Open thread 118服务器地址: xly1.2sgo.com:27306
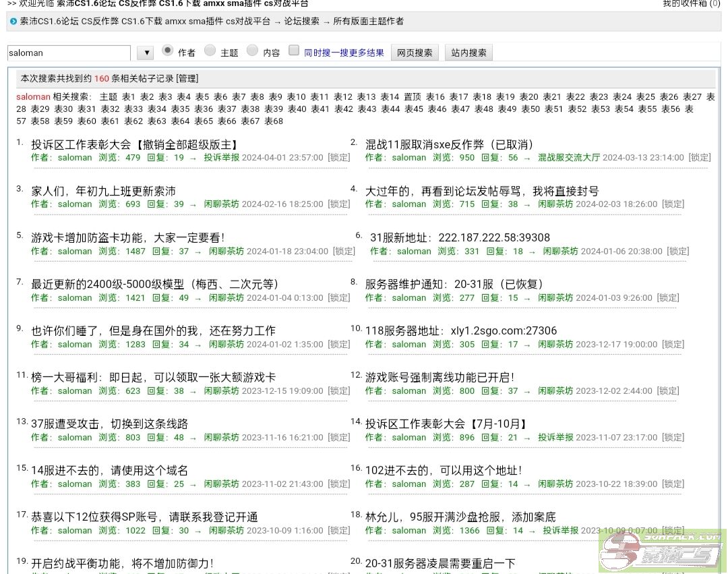The width and height of the screenshot is (728, 574). [x=461, y=331]
